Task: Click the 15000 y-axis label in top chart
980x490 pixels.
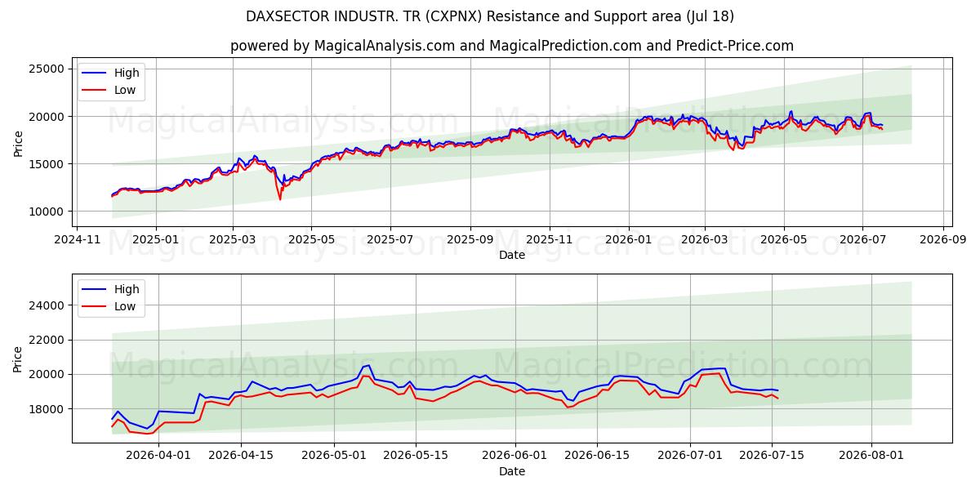Action: pyautogui.click(x=47, y=164)
